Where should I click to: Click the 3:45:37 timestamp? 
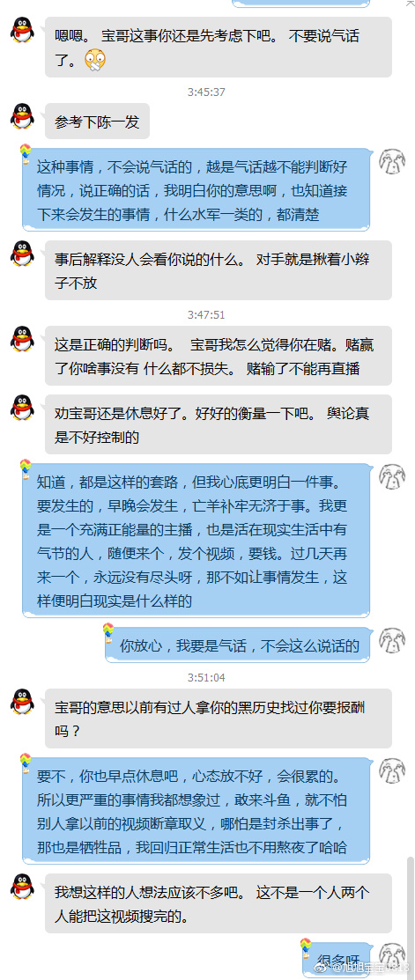[x=206, y=92]
